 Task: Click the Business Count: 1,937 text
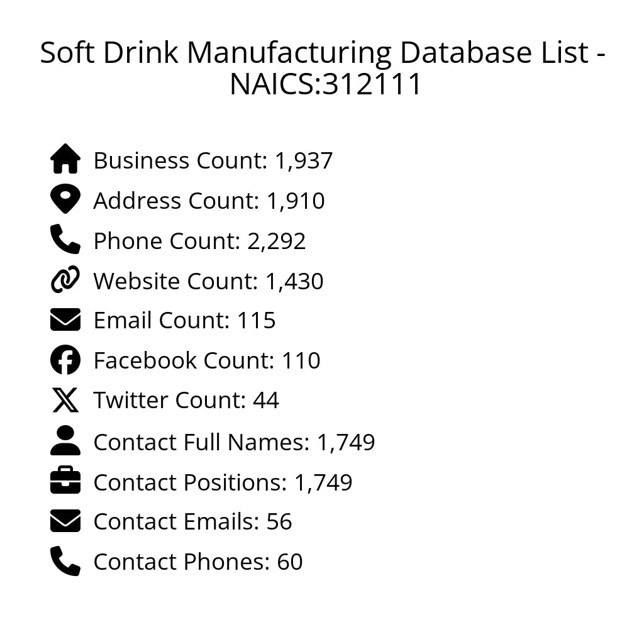213,161
